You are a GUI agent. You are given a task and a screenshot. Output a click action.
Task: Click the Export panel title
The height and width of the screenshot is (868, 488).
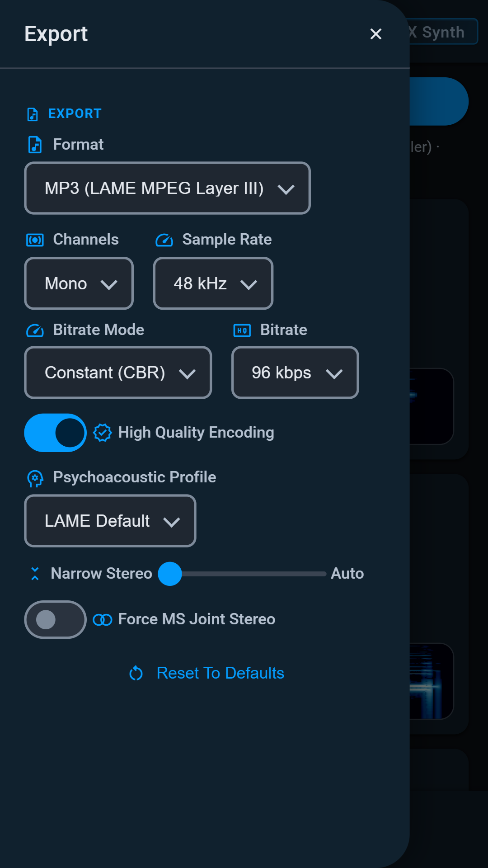click(x=56, y=34)
